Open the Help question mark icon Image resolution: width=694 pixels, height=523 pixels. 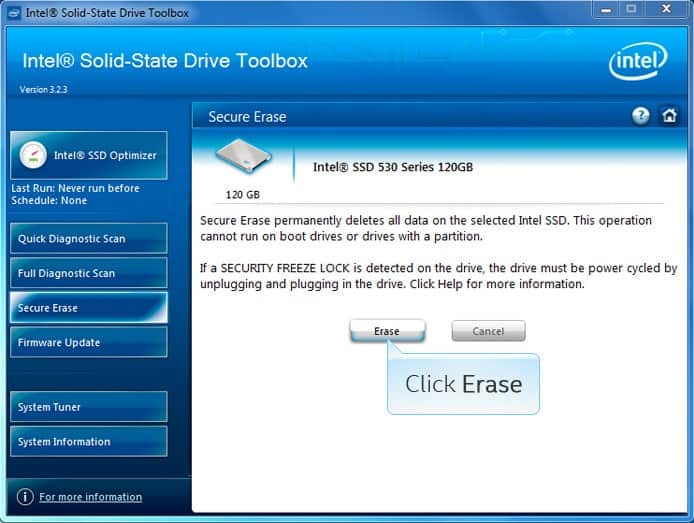point(640,116)
